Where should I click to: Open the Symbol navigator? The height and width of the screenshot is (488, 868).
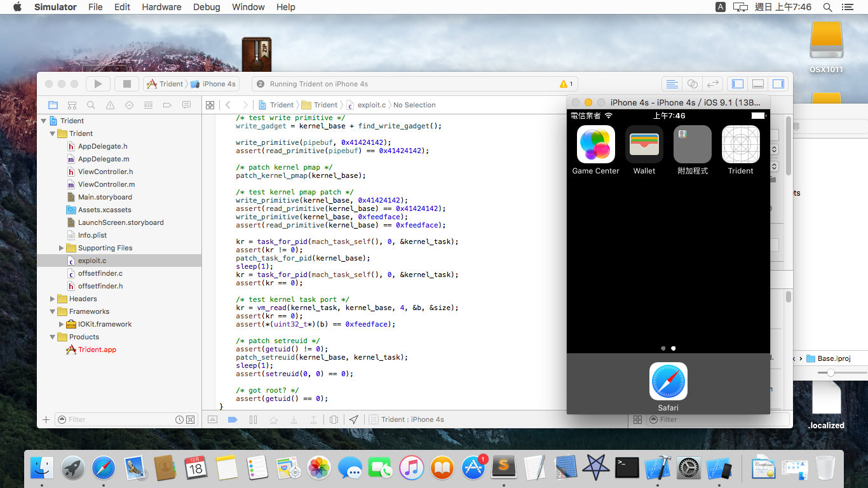pyautogui.click(x=72, y=105)
